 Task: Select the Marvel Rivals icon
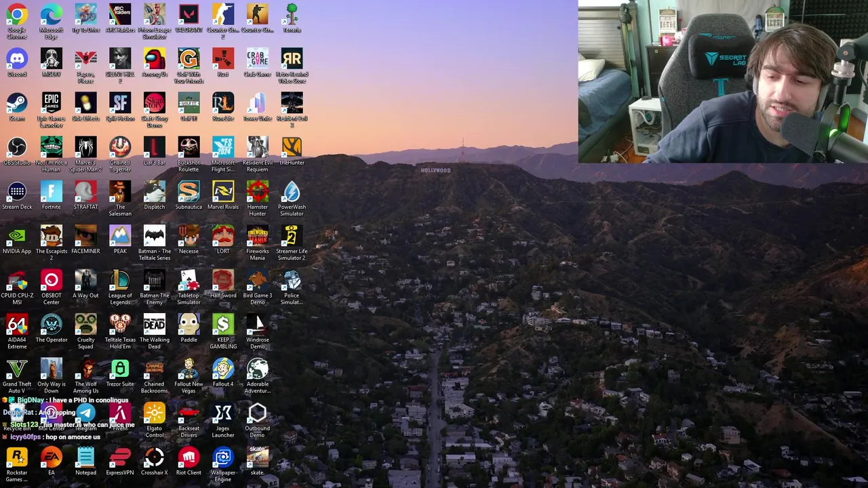[223, 191]
